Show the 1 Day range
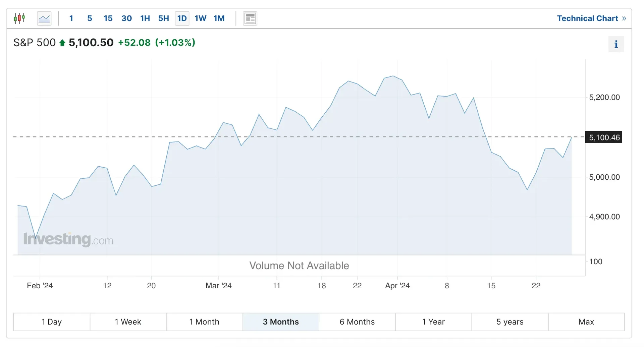Screen dimensions: 644x347 [52, 322]
